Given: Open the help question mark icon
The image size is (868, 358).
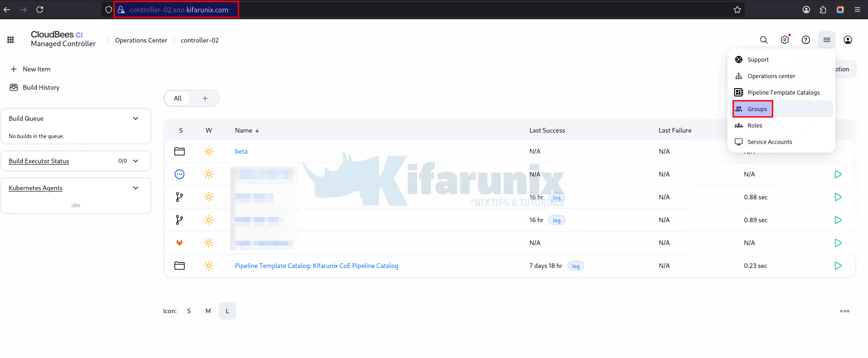Looking at the screenshot, I should click(806, 40).
